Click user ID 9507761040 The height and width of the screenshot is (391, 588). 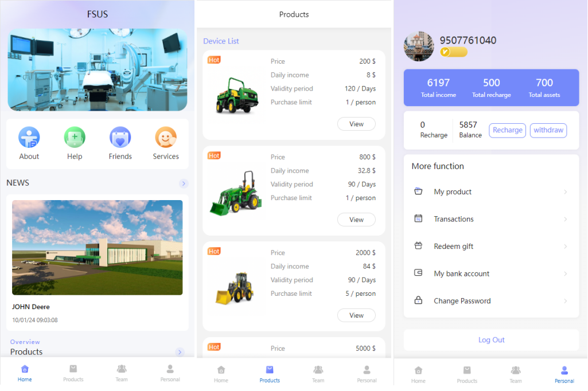click(x=468, y=41)
